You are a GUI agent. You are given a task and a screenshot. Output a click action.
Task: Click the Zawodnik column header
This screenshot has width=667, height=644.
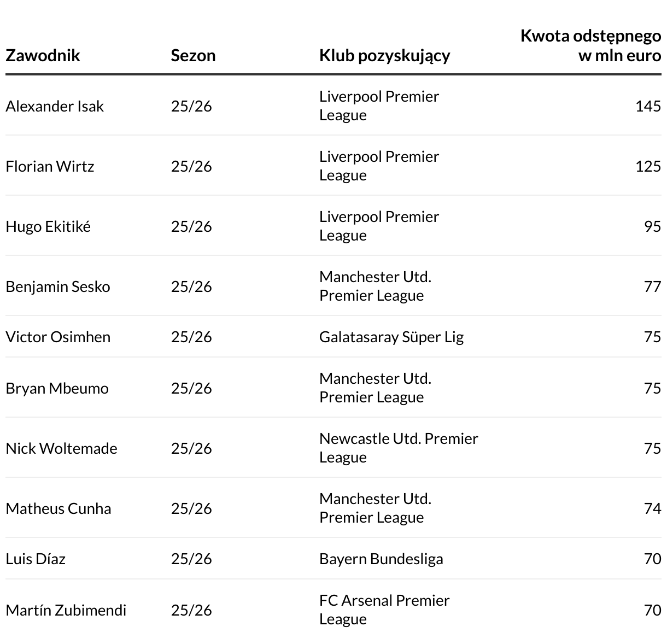43,55
